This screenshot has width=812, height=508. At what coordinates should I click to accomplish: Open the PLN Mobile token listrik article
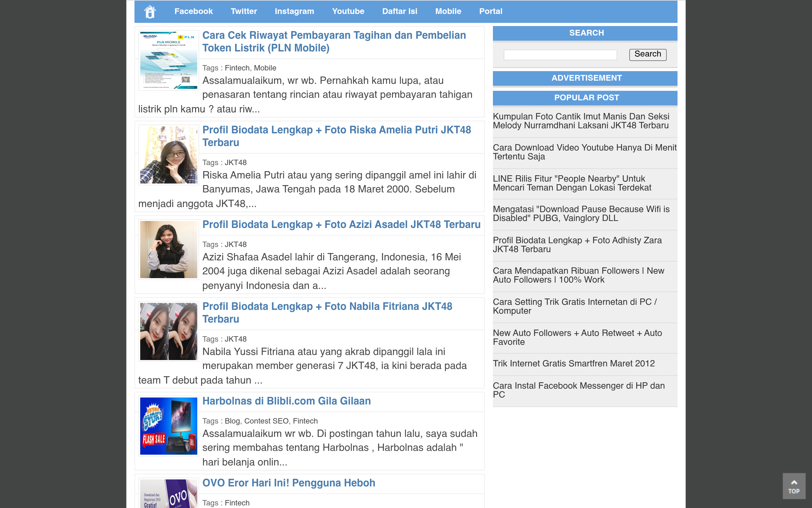pos(334,42)
